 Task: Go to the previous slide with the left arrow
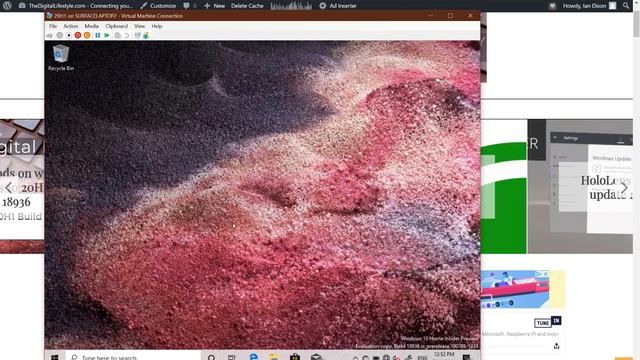pyautogui.click(x=9, y=187)
